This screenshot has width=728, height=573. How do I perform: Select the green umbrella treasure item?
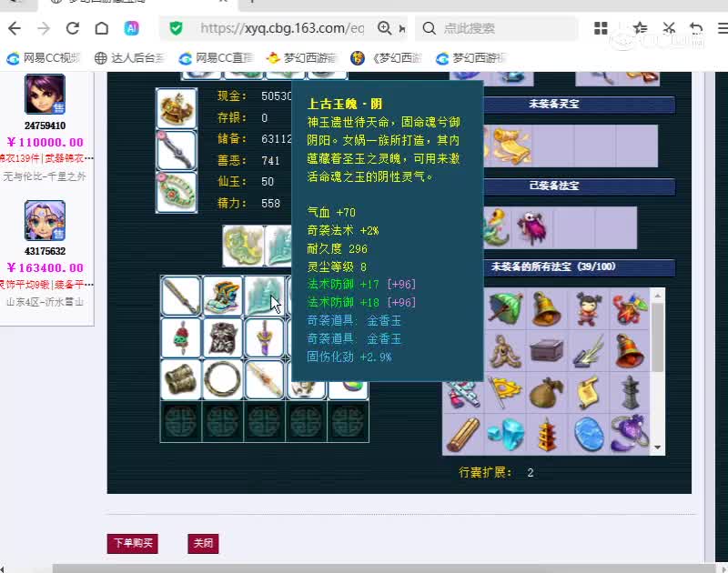(x=505, y=307)
